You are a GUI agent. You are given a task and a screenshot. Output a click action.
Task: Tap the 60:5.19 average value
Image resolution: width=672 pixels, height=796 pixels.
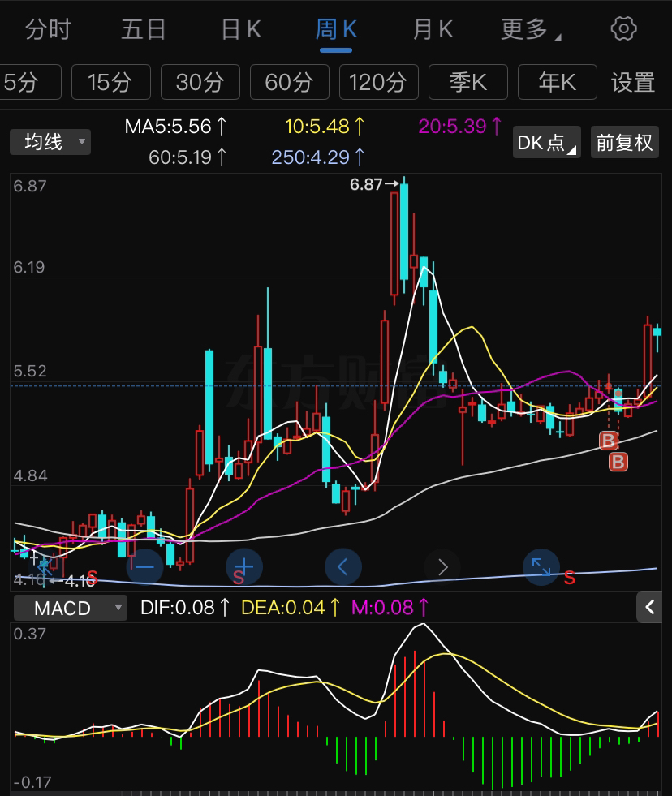point(187,157)
